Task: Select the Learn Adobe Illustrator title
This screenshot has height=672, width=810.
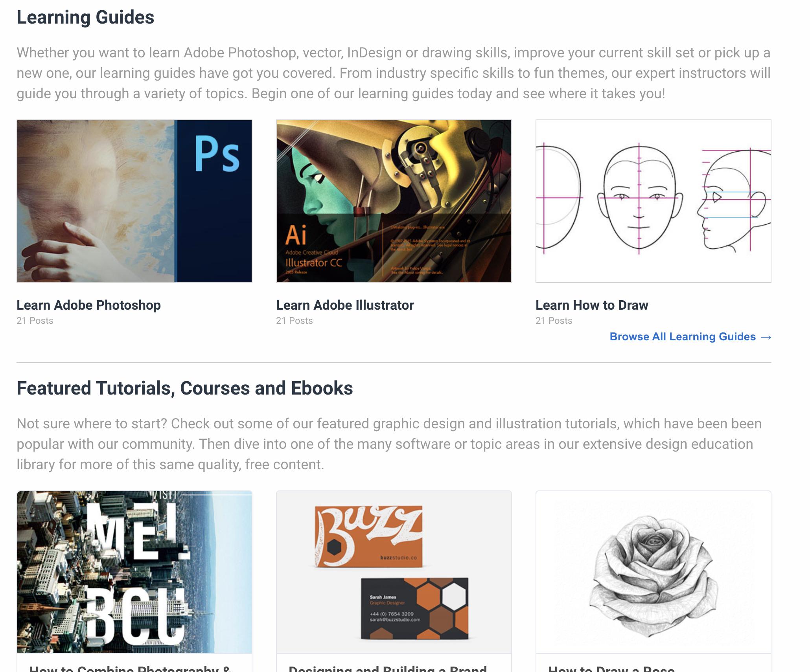Action: [x=345, y=305]
